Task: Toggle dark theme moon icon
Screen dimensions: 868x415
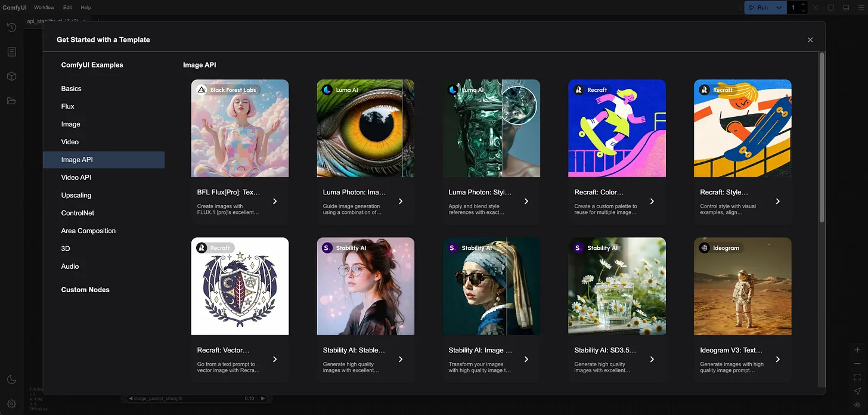Action: pyautogui.click(x=11, y=380)
